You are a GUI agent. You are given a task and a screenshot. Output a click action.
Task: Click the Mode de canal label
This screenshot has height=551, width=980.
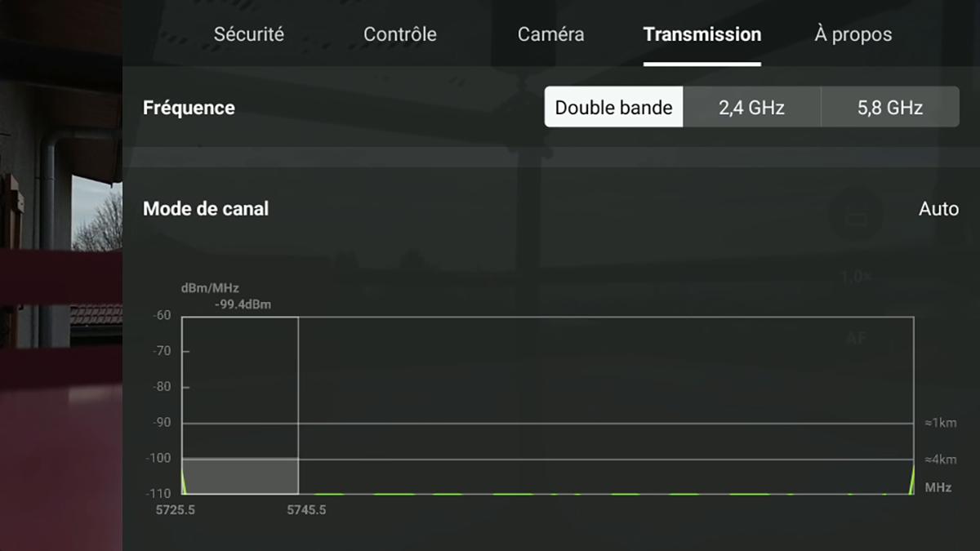206,208
